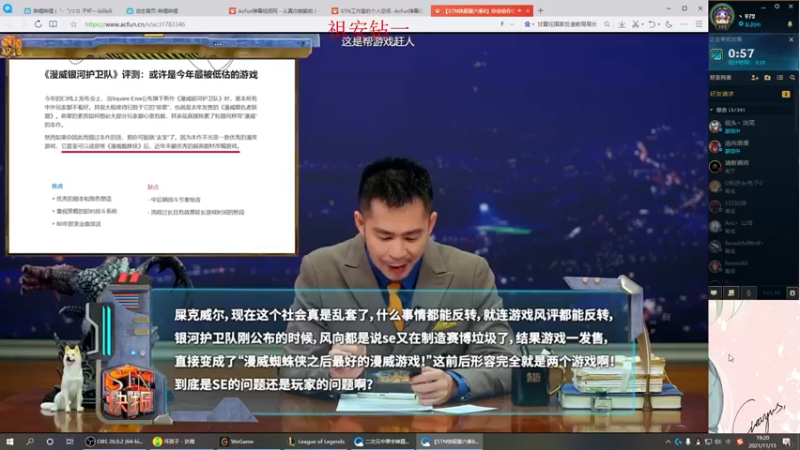Select first in-game friend 低头、浅笑
Screen dimensions: 800x450
pyautogui.click(x=753, y=127)
